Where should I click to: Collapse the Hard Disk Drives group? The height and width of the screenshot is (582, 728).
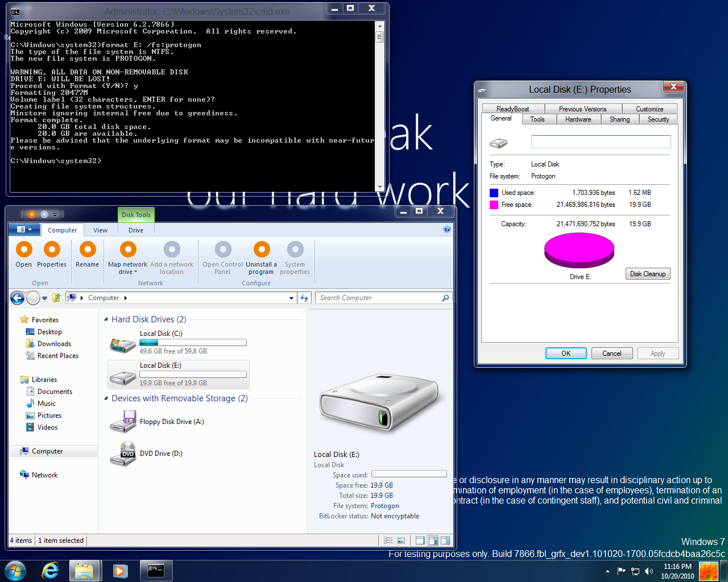pyautogui.click(x=106, y=319)
